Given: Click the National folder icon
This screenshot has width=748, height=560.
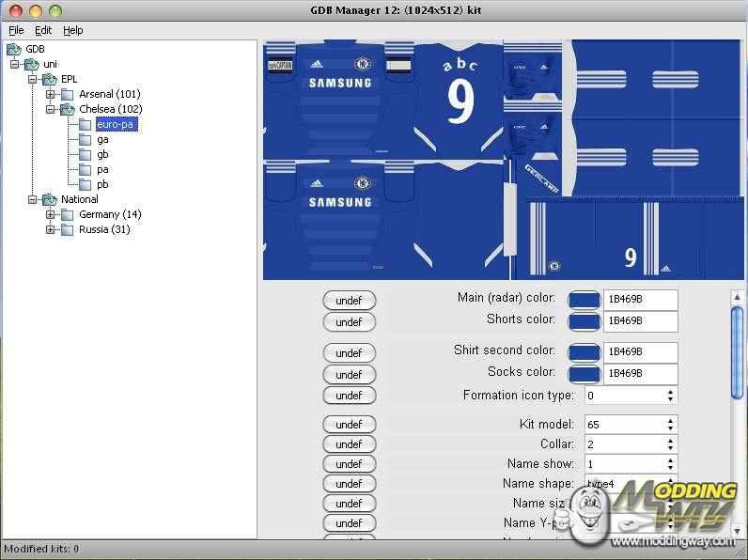Looking at the screenshot, I should tap(50, 199).
